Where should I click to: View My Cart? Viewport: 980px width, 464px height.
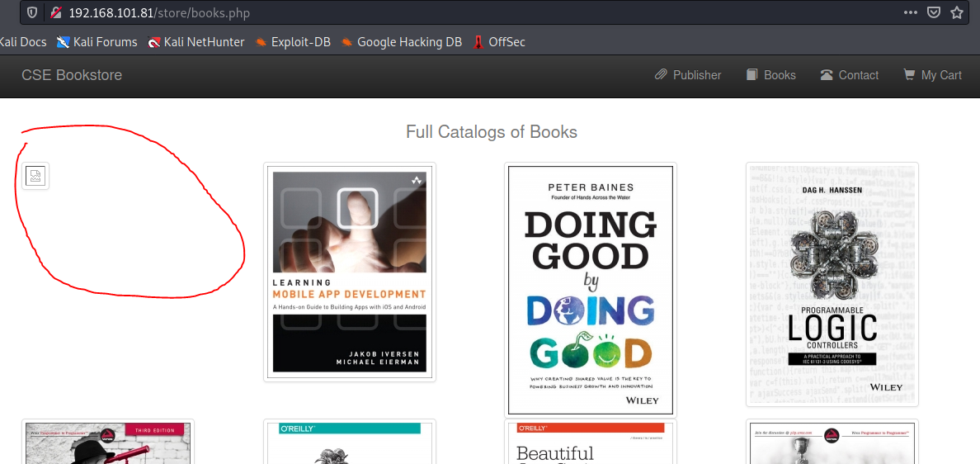pyautogui.click(x=933, y=75)
